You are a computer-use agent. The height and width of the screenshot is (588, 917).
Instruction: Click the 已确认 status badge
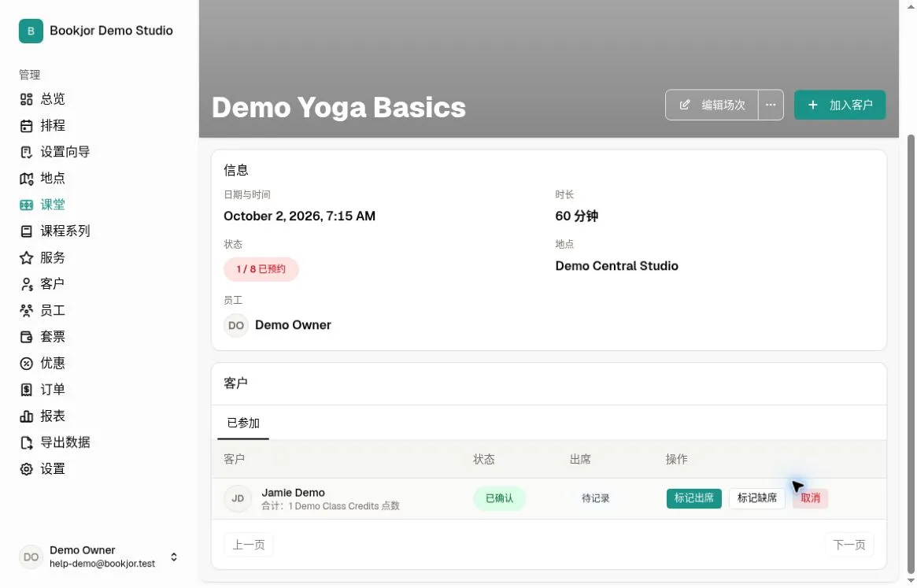(x=500, y=498)
